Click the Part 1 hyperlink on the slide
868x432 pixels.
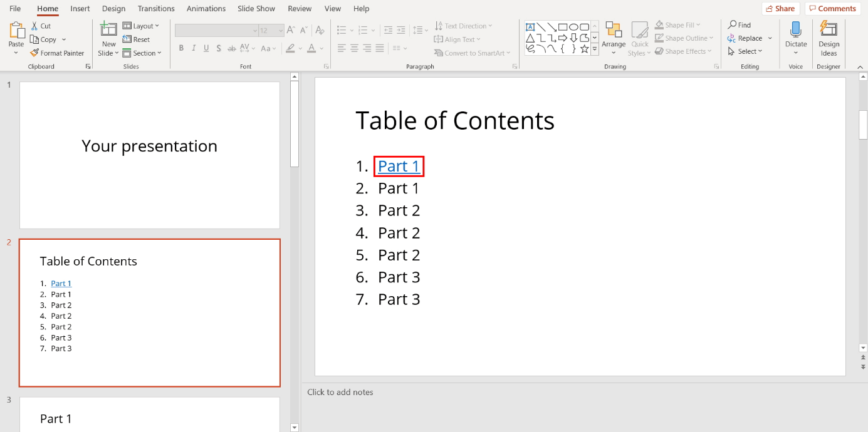(x=399, y=166)
